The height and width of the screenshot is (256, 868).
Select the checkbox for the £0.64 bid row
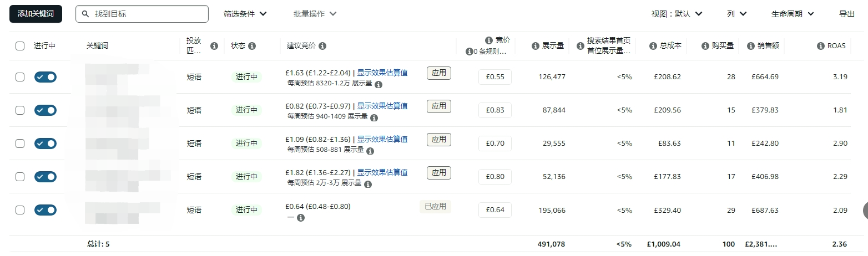[20, 210]
